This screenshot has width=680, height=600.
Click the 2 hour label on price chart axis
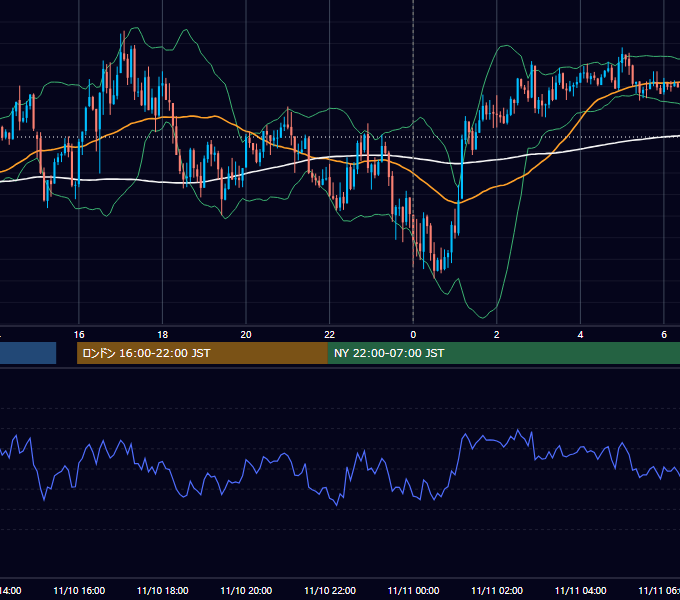tap(497, 335)
